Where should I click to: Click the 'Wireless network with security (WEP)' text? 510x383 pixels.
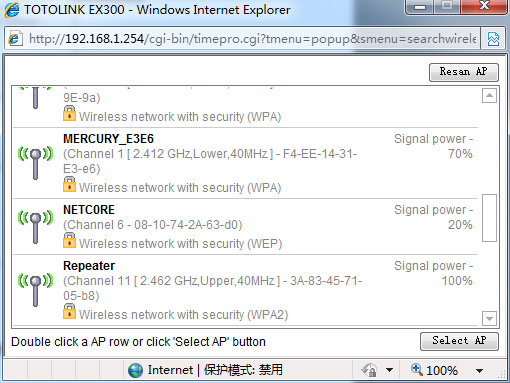pos(180,244)
